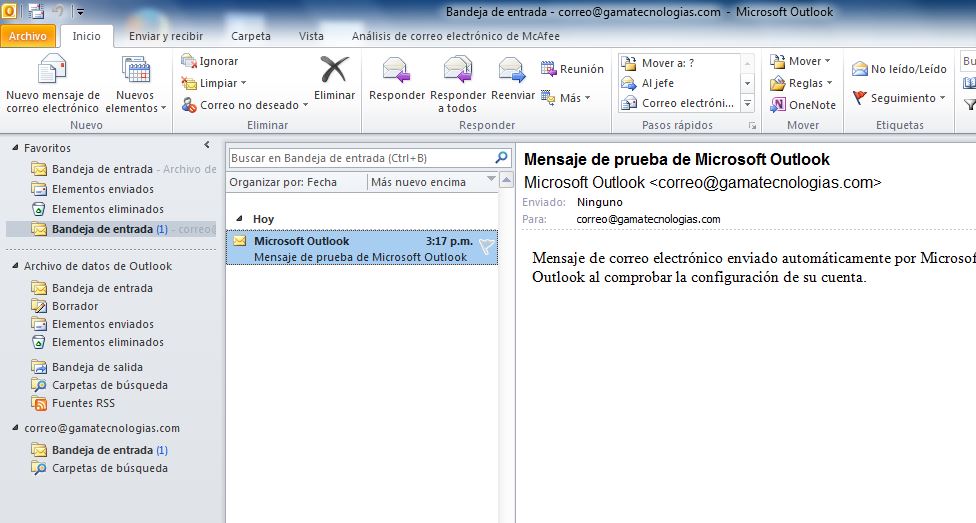
Task: Collapse the Favoritos section
Action: pos(15,148)
